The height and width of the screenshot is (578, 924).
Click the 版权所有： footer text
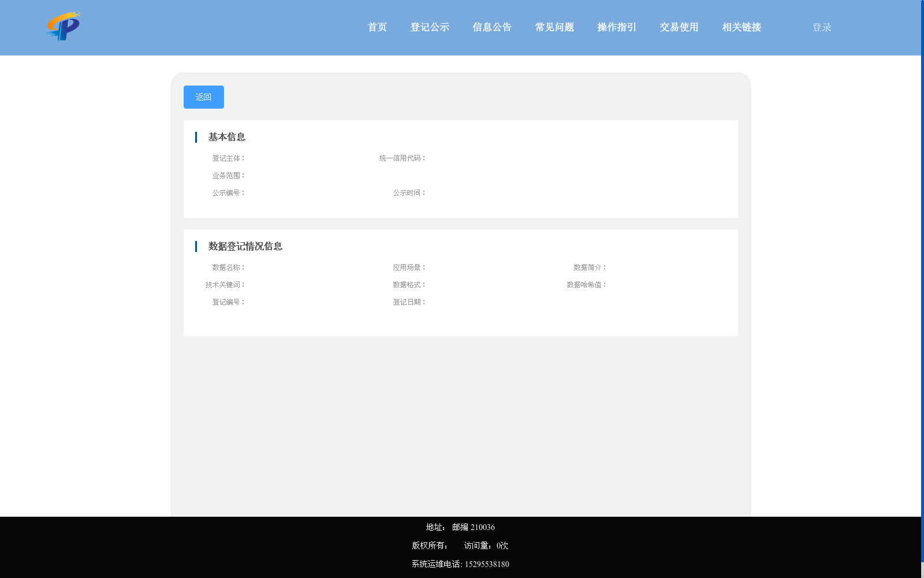(430, 546)
